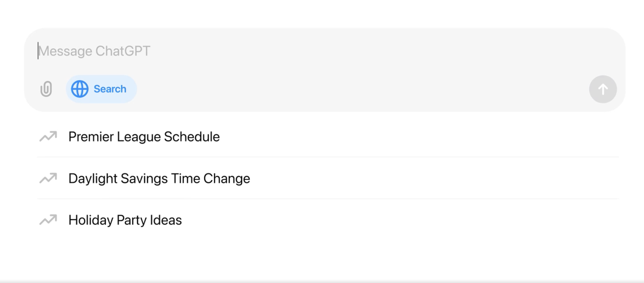Click the blue "Search" label text

point(110,89)
